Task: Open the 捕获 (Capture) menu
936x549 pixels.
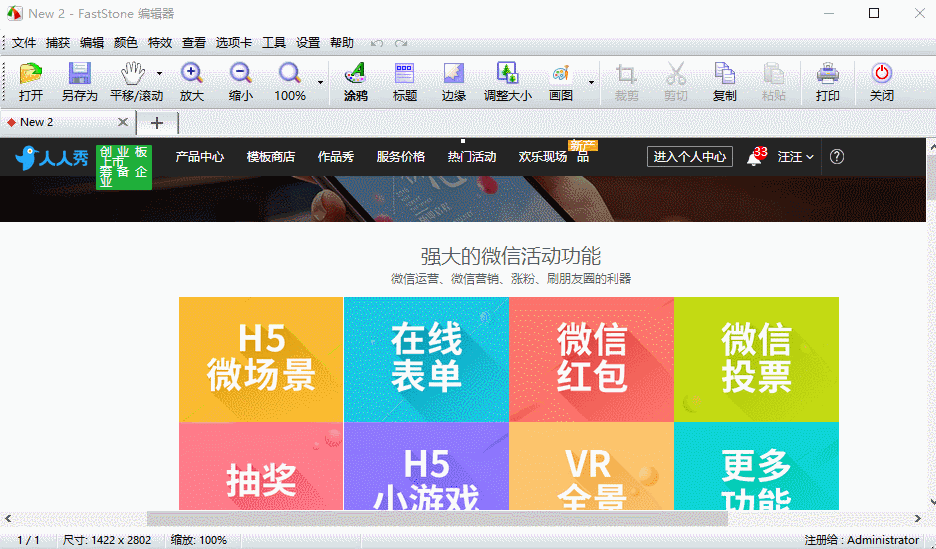Action: [58, 43]
